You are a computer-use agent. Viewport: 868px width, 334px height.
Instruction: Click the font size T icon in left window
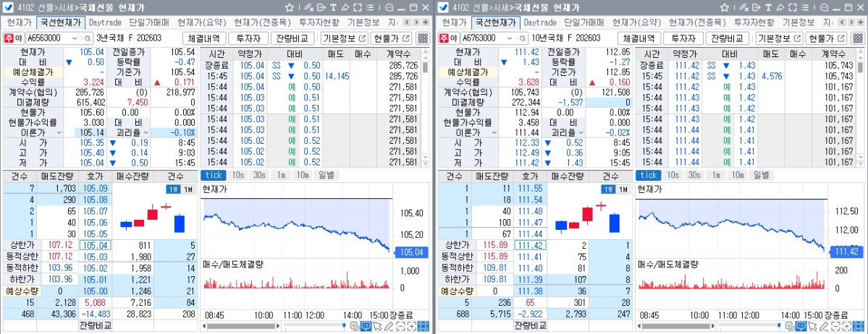click(x=333, y=8)
